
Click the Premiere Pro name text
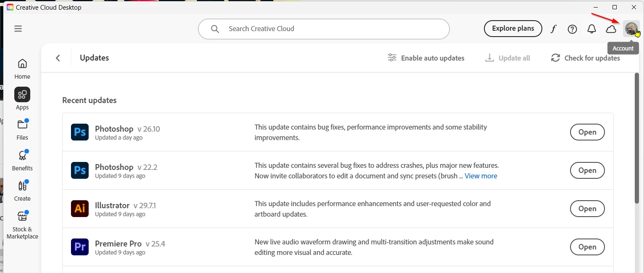click(x=118, y=244)
